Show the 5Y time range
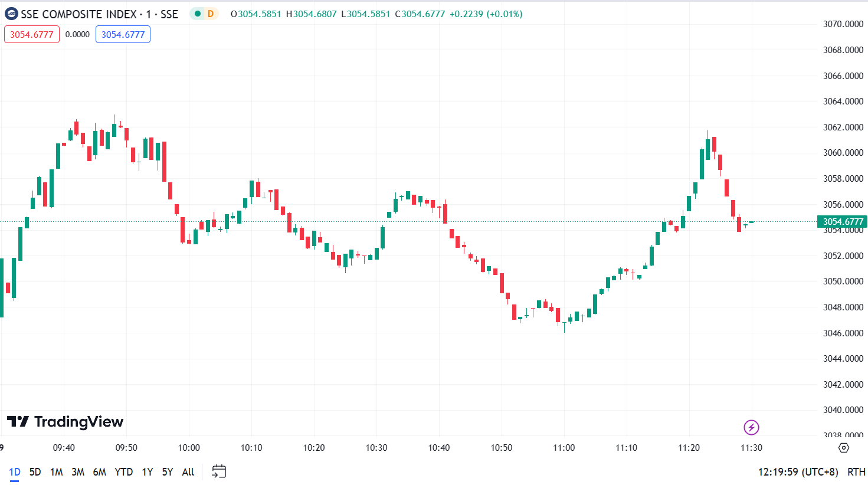The width and height of the screenshot is (868, 485). point(168,472)
